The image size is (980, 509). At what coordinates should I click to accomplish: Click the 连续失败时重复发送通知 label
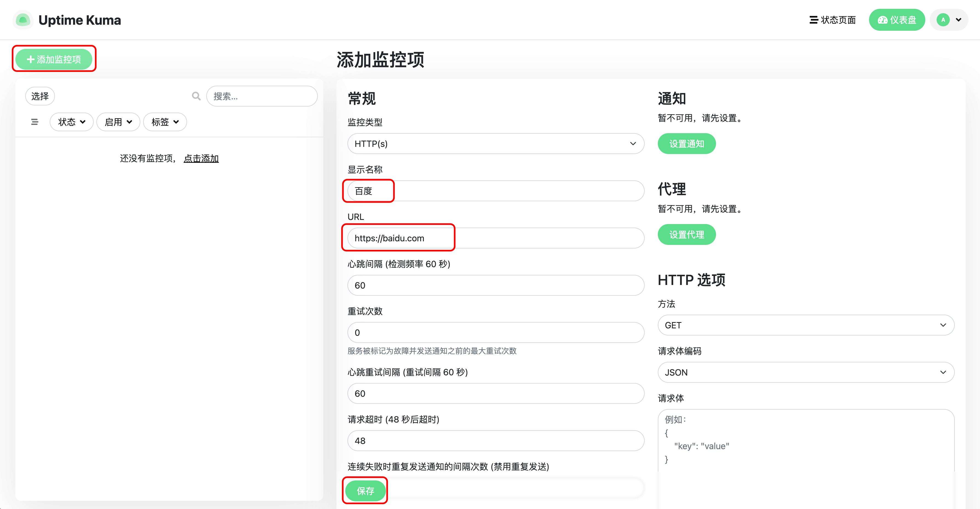448,466
